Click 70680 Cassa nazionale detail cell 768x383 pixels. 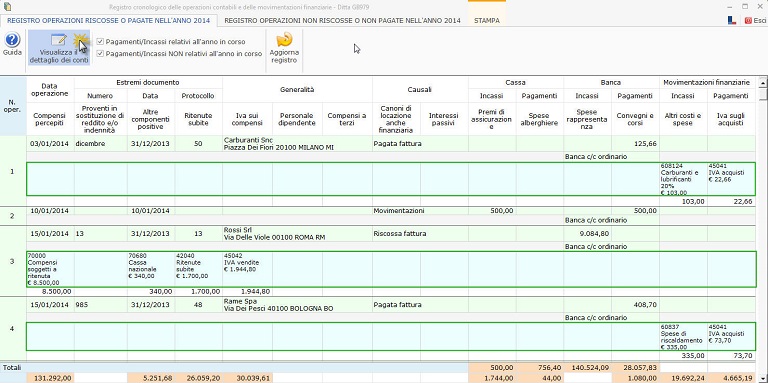coord(151,269)
